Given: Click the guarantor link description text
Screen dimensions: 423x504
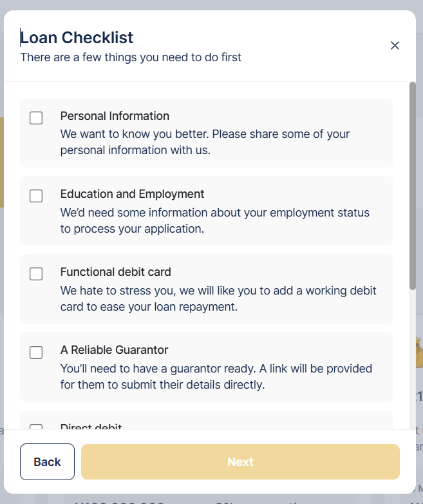Looking at the screenshot, I should (216, 376).
